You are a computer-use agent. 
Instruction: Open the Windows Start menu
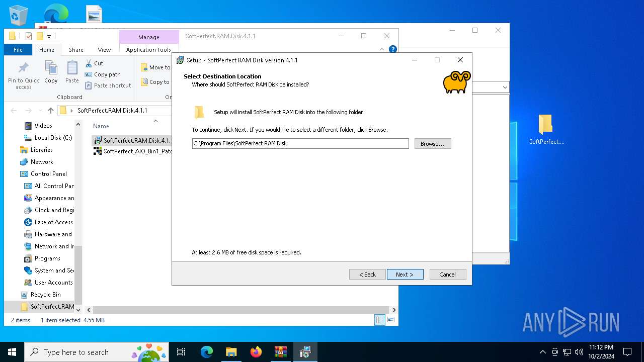click(x=12, y=352)
